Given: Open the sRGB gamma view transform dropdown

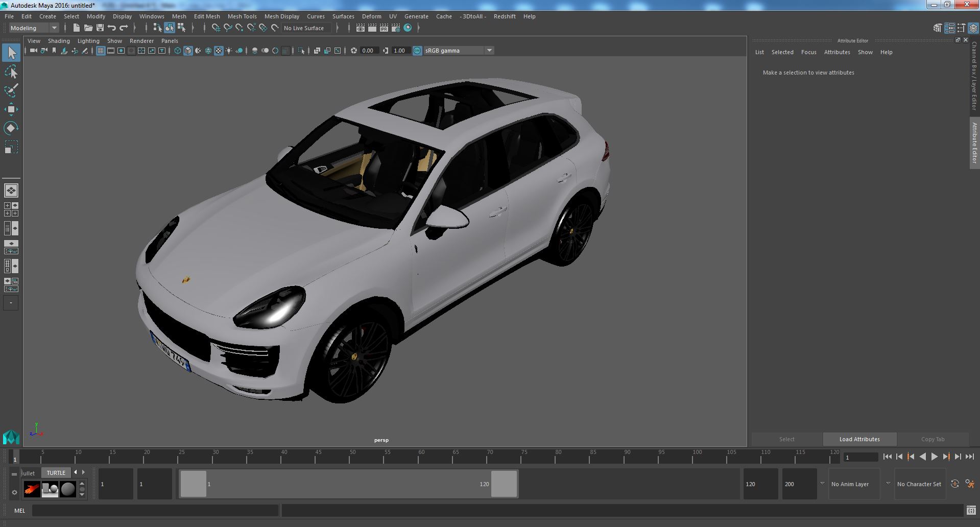Looking at the screenshot, I should (459, 51).
